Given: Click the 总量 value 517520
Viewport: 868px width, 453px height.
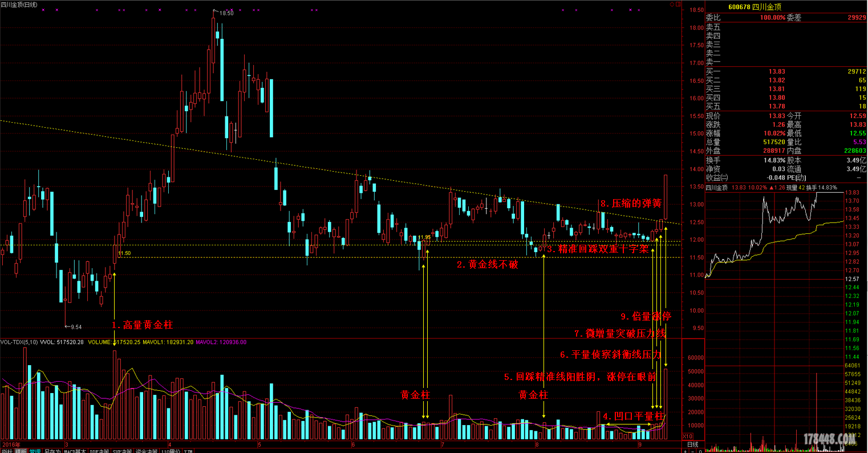Looking at the screenshot, I should click(x=774, y=142).
